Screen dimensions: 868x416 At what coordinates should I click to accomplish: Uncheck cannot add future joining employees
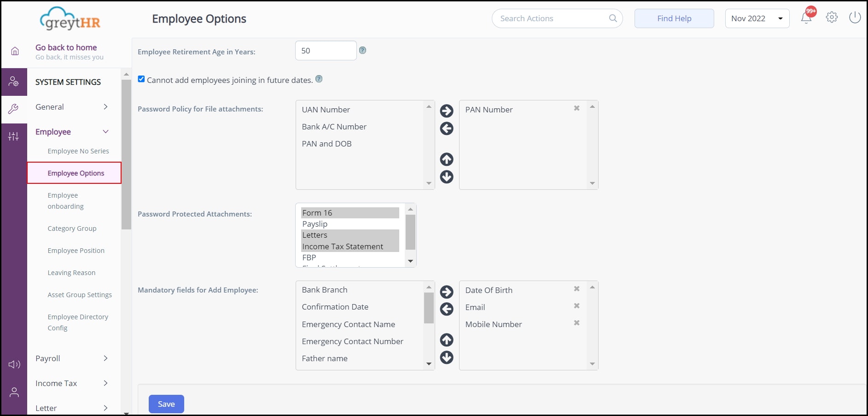[x=141, y=79]
